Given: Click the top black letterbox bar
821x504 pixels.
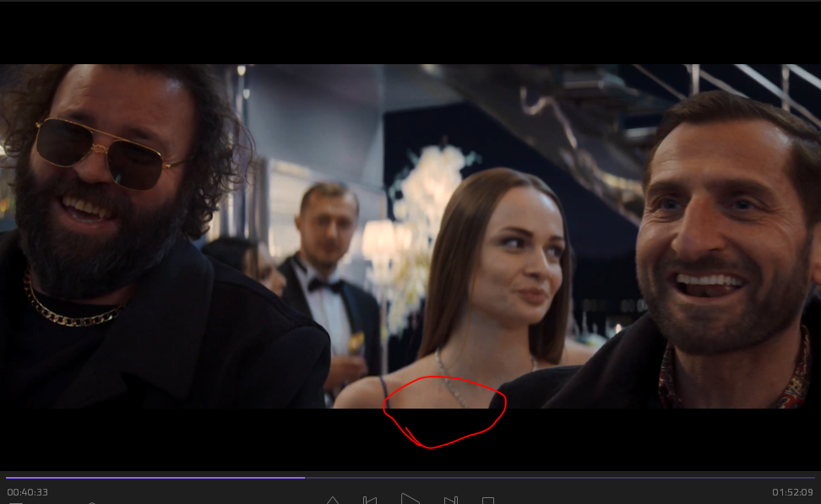Looking at the screenshot, I should coord(410,32).
